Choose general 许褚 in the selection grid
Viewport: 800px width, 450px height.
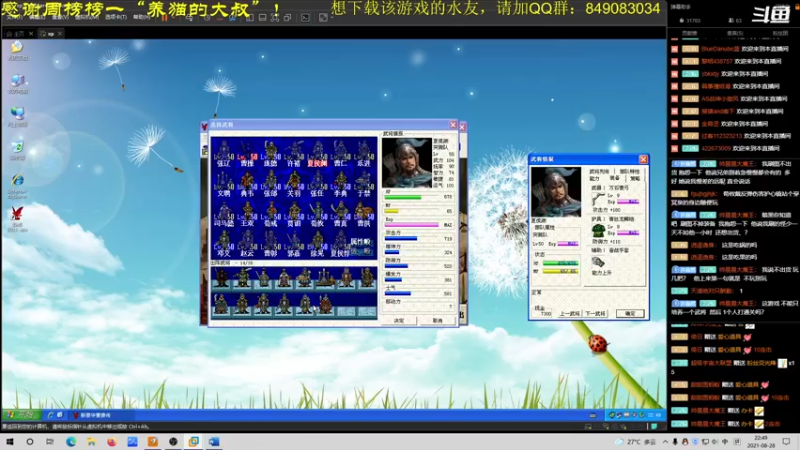click(294, 153)
